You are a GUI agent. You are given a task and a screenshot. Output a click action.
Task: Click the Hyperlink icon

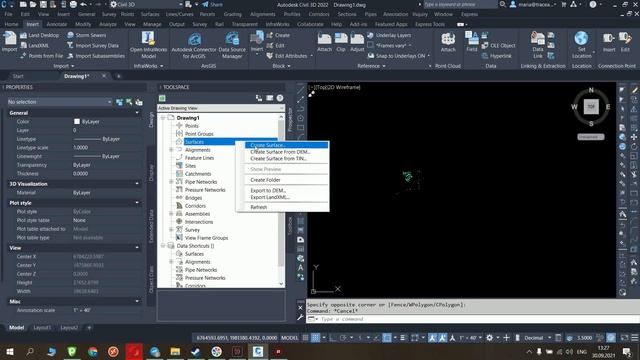(x=485, y=56)
